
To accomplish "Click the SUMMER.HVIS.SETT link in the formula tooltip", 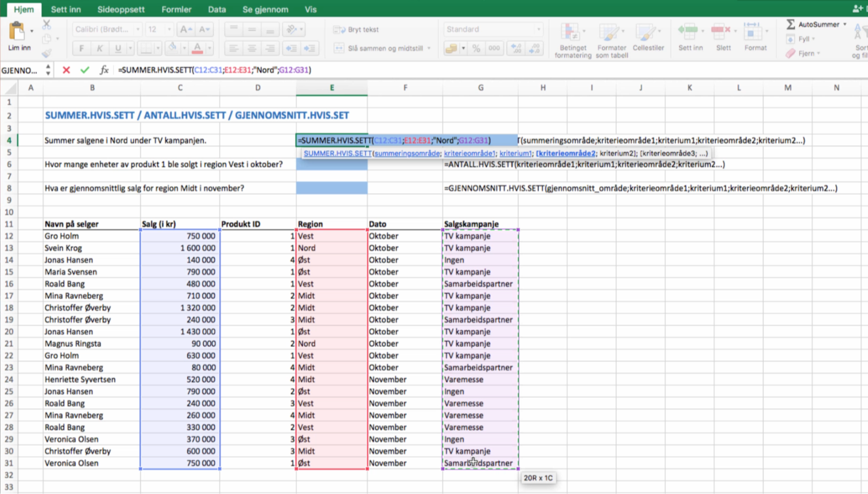I will click(337, 153).
